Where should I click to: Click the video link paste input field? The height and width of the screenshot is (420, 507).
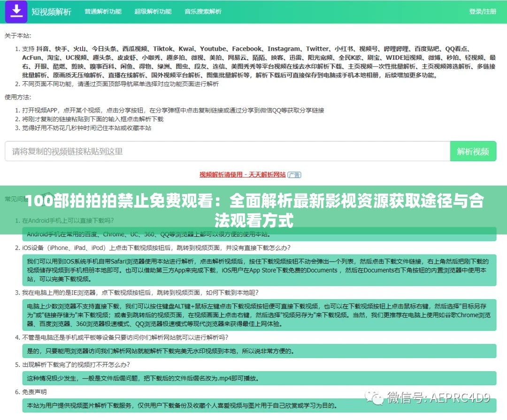pyautogui.click(x=225, y=151)
